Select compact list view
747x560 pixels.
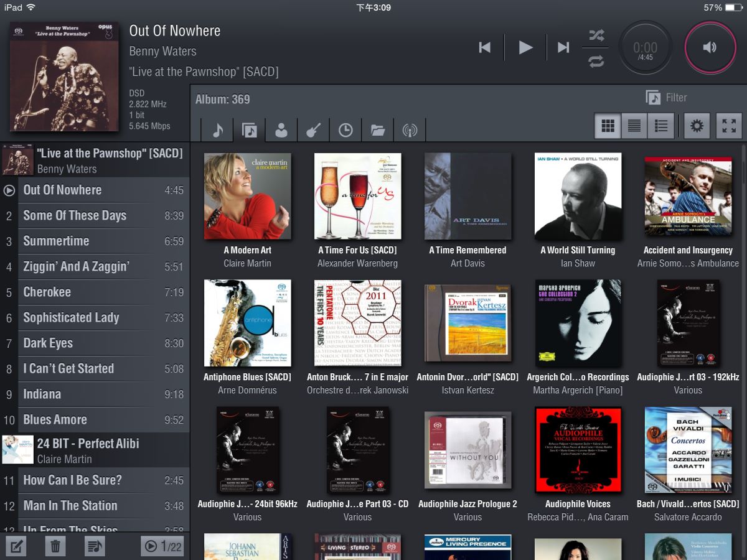point(634,126)
